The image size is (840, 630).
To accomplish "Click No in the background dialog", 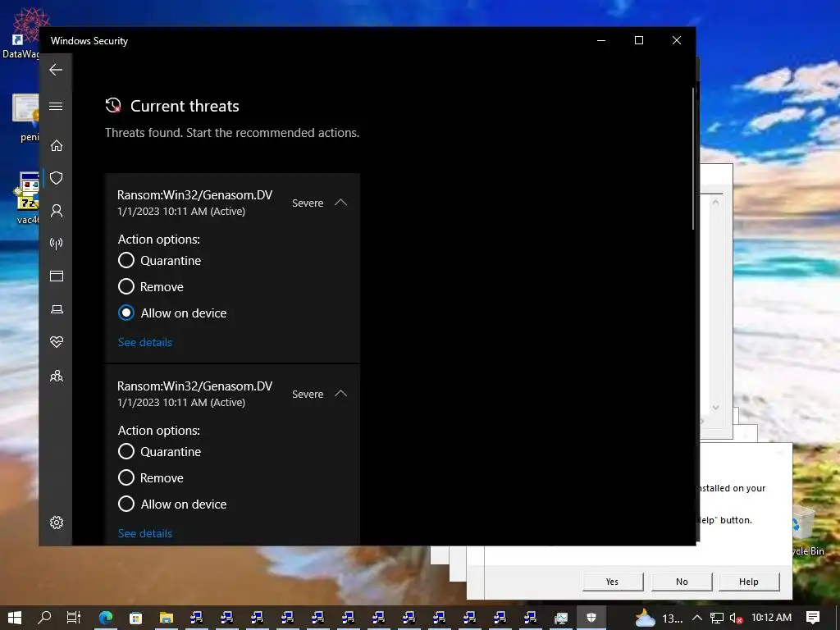I will click(x=682, y=582).
